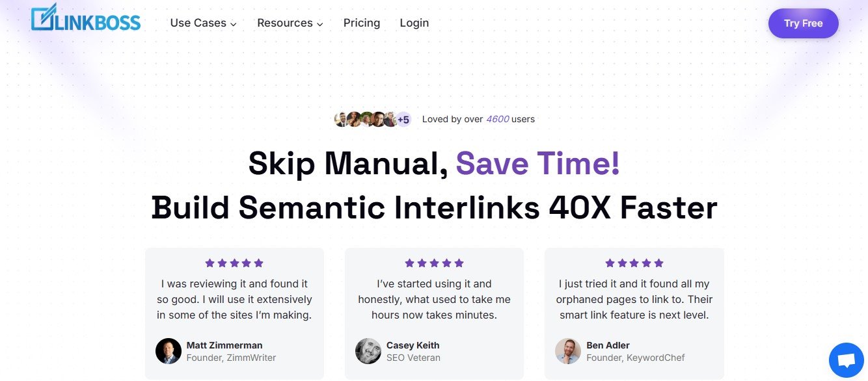
Task: Click the +5 users badge
Action: (403, 120)
